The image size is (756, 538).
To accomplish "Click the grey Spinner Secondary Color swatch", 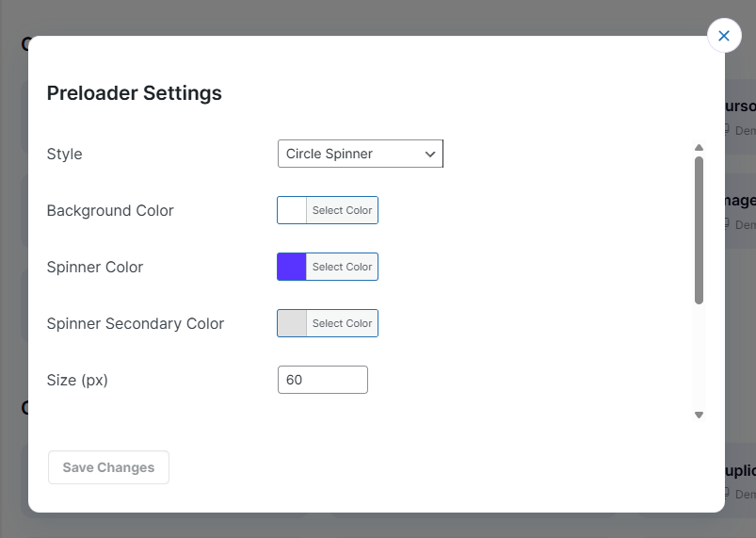I will 292,323.
